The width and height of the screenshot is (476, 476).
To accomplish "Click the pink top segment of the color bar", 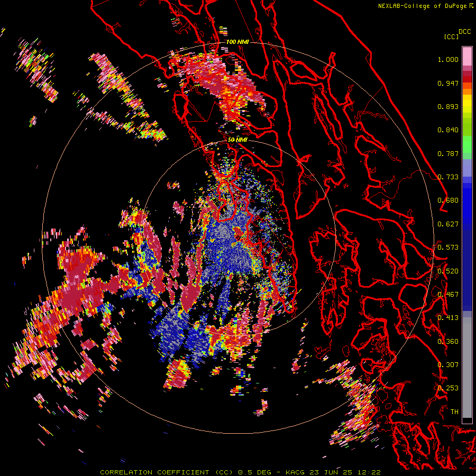I will 467,56.
